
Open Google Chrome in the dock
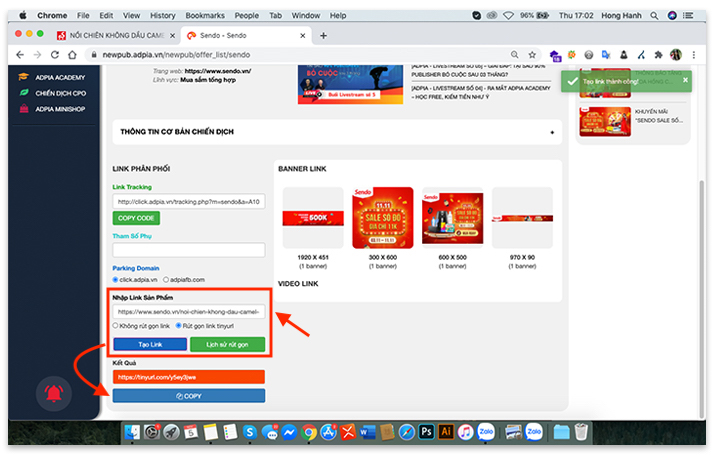(308, 432)
